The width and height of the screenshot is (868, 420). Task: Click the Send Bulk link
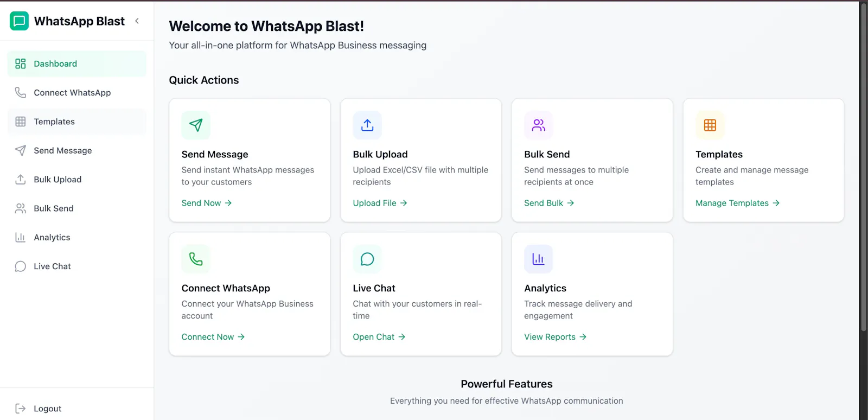[x=549, y=203]
